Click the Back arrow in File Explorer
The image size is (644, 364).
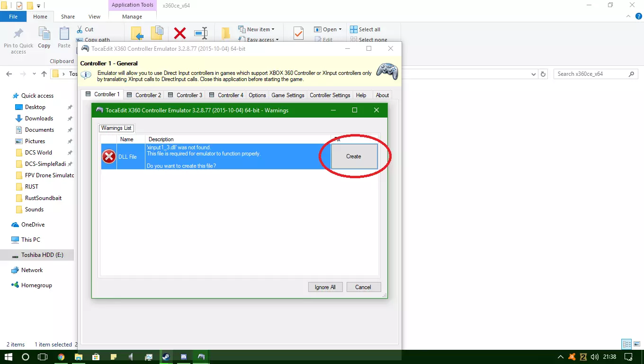(x=9, y=74)
